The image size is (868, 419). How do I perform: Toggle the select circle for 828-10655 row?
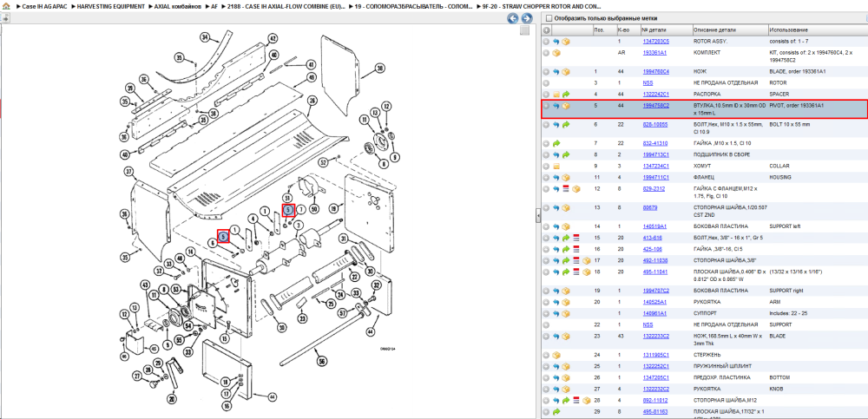click(x=546, y=125)
